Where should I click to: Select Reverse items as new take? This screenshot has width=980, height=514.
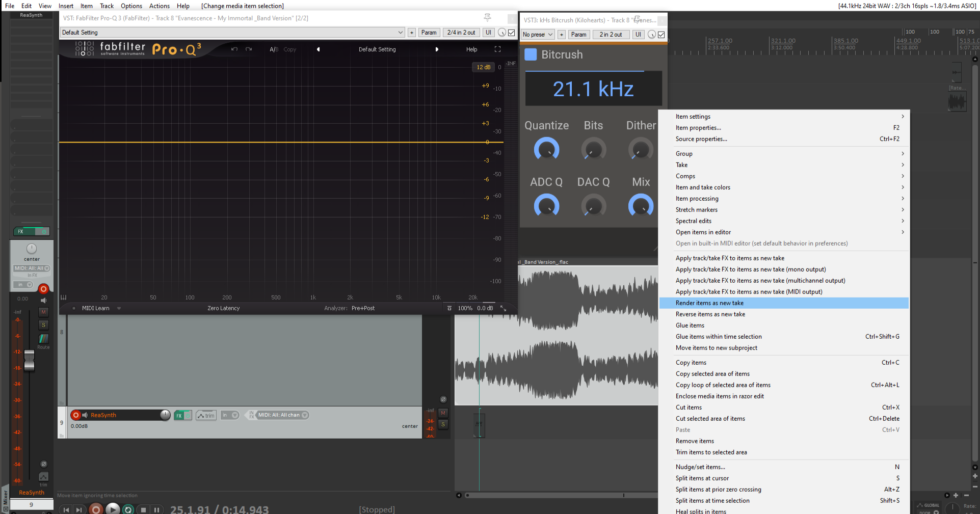click(x=784, y=314)
